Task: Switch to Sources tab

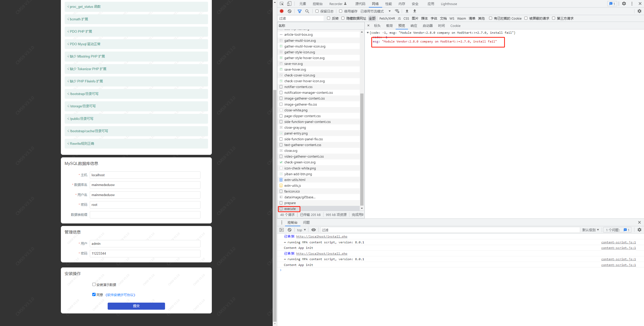Action: point(360,4)
